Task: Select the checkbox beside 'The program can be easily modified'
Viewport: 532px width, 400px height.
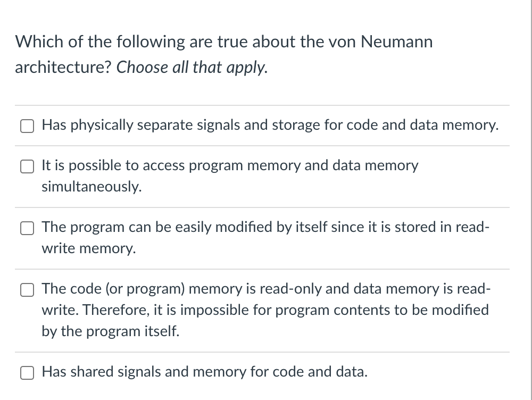Action: [x=27, y=228]
